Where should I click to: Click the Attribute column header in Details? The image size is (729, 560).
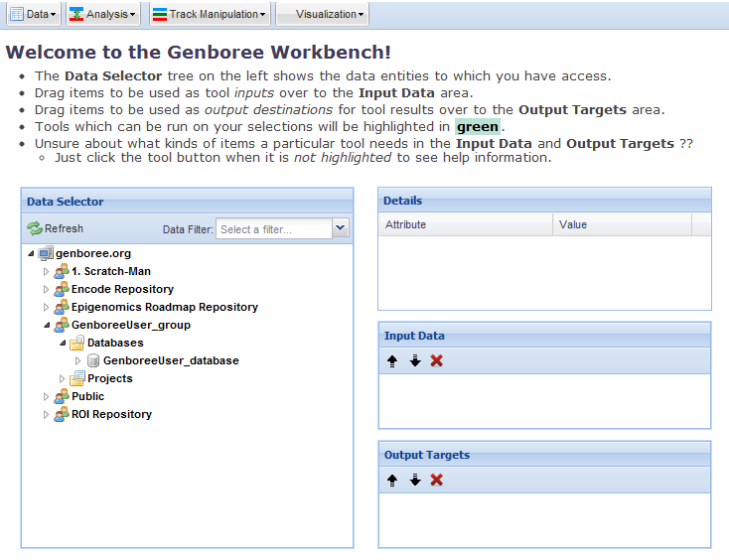(465, 224)
